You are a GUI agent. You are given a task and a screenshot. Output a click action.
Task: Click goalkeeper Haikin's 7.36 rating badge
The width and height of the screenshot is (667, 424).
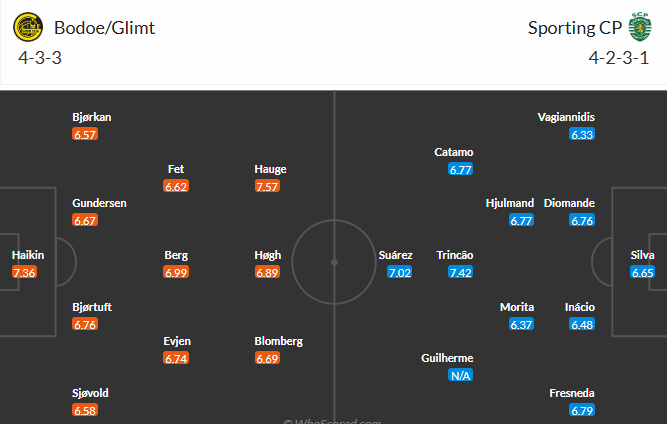(x=24, y=272)
